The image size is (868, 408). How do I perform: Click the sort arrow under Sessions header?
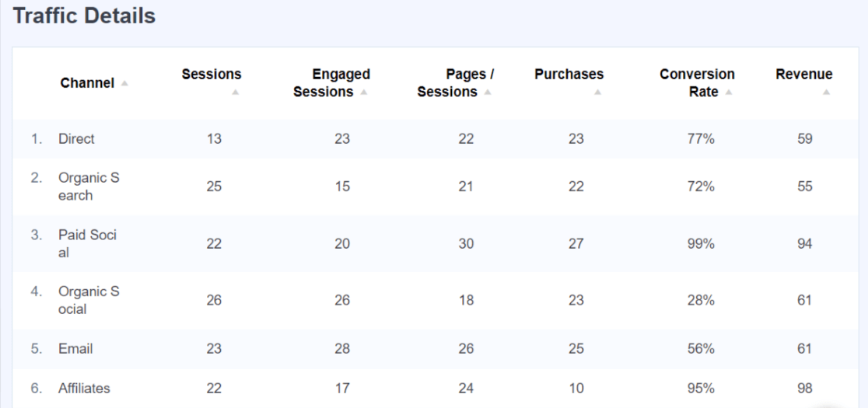tap(235, 92)
